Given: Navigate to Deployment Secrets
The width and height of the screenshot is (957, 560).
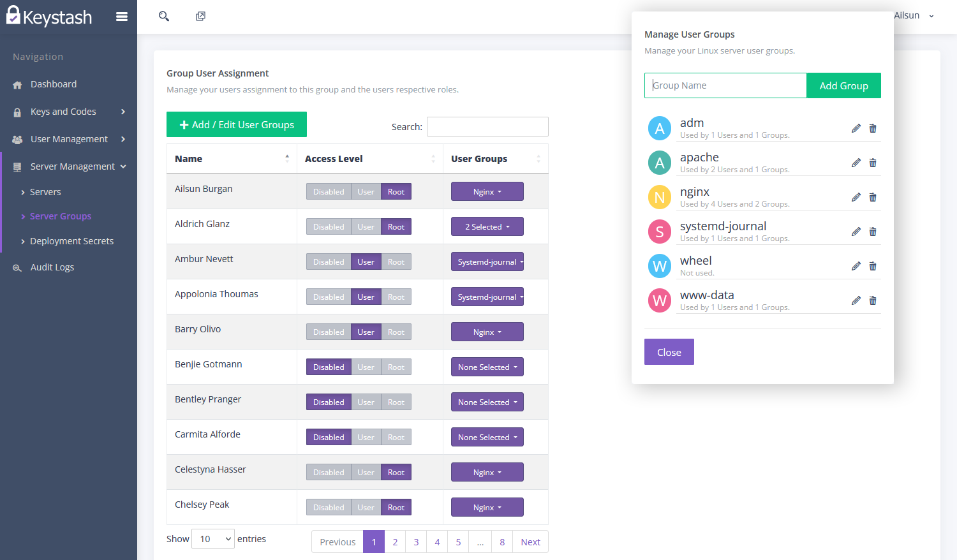Looking at the screenshot, I should 71,240.
